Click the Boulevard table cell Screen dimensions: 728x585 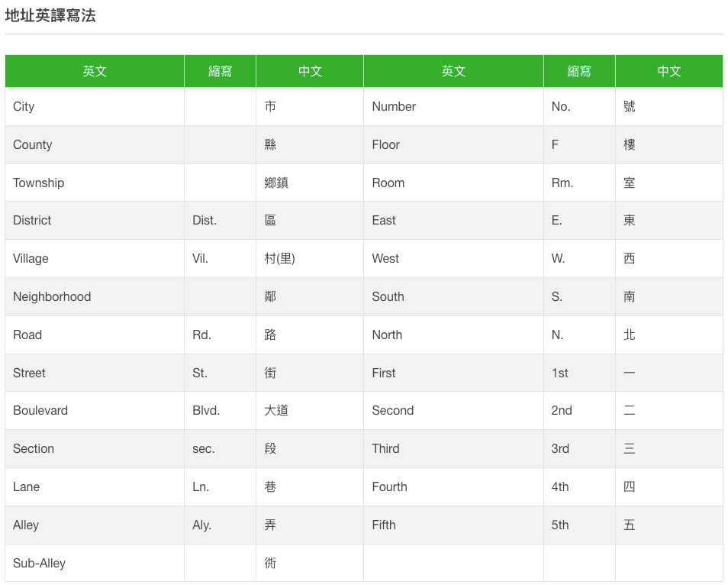coord(40,410)
